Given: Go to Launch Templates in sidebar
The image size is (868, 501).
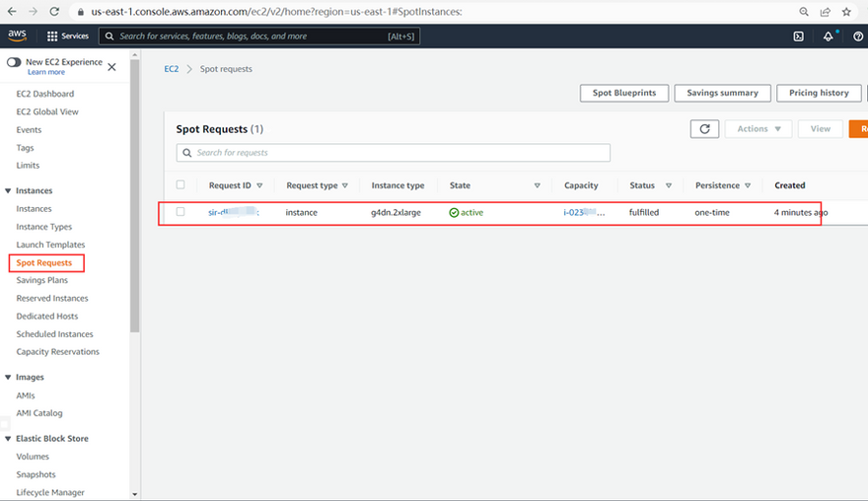Looking at the screenshot, I should tap(50, 245).
